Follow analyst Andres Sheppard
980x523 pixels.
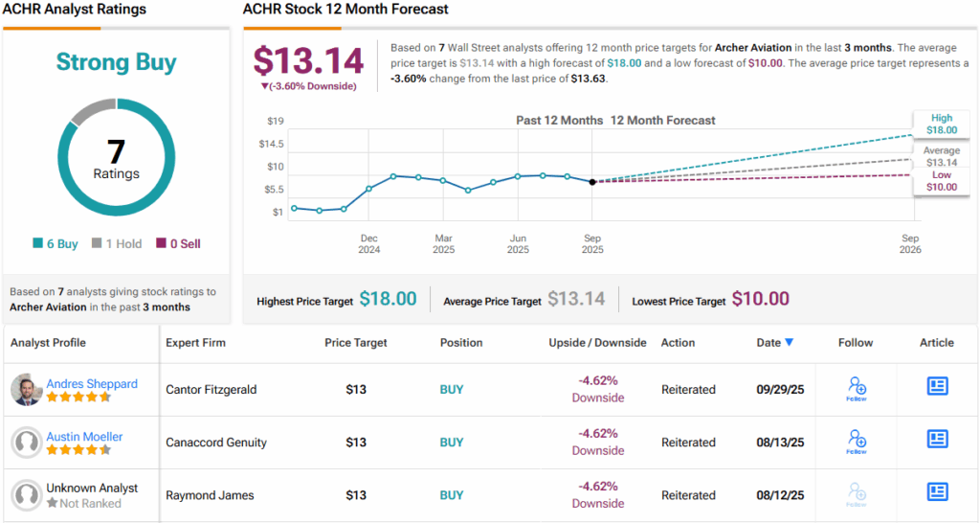[857, 388]
